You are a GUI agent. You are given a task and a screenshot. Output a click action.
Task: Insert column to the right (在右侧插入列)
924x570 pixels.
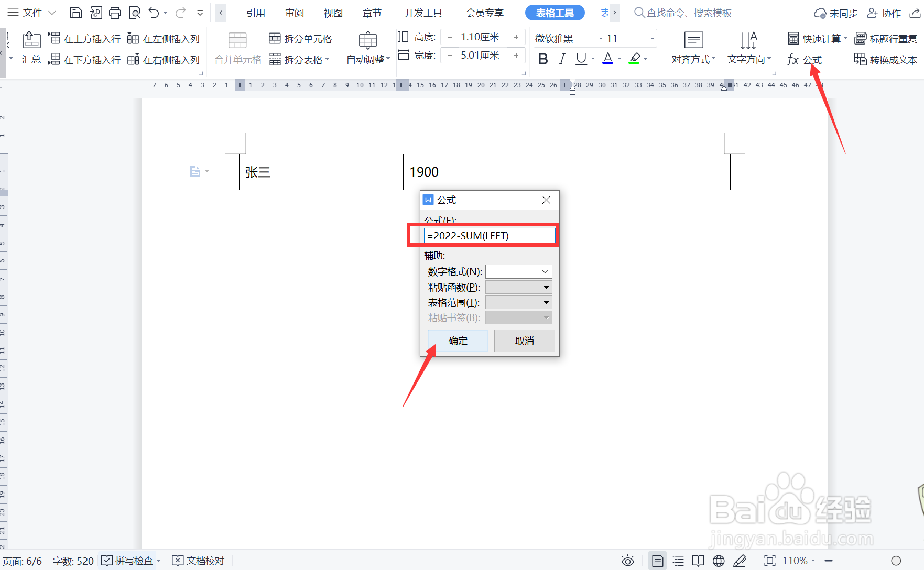pos(164,60)
